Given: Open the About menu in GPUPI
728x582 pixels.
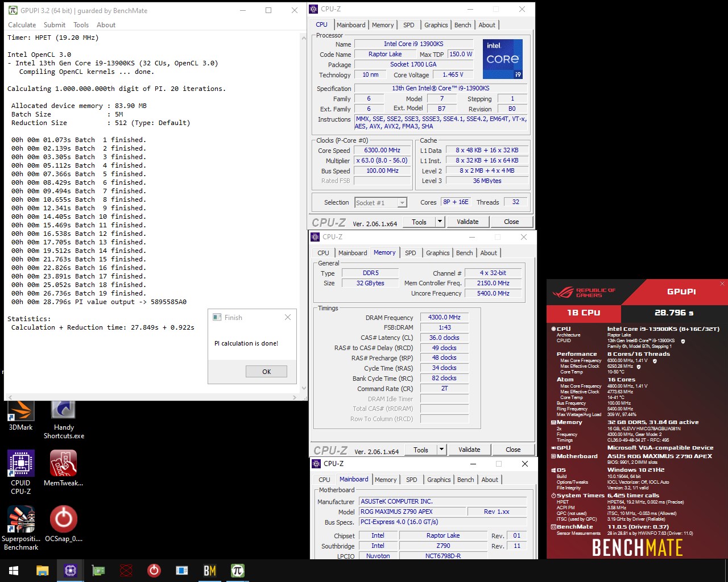Looking at the screenshot, I should [106, 25].
